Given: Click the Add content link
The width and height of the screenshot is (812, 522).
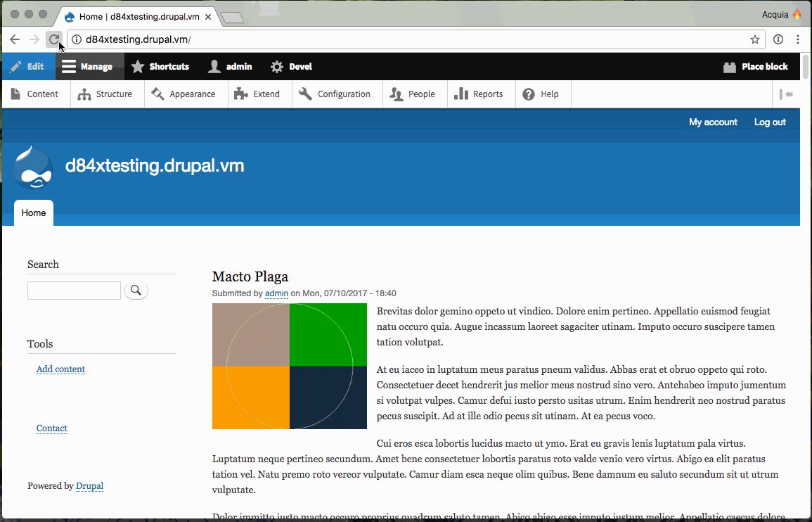Looking at the screenshot, I should pyautogui.click(x=60, y=369).
